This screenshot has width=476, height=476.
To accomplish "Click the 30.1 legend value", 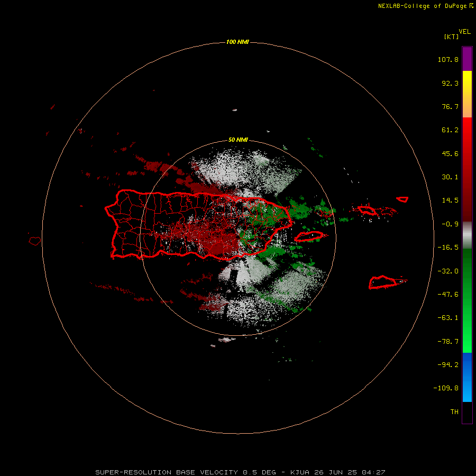I will tap(450, 177).
